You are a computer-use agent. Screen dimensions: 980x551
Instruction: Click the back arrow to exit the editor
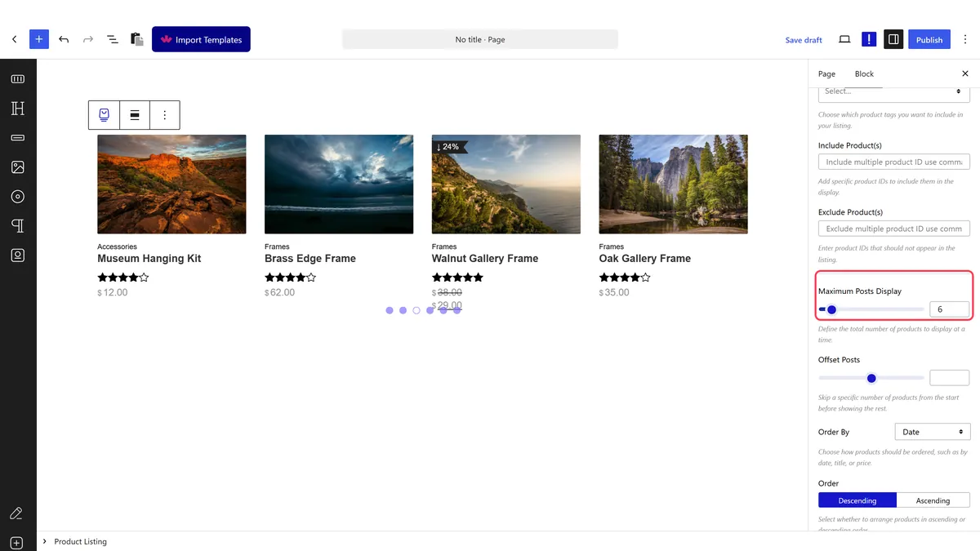(x=14, y=39)
